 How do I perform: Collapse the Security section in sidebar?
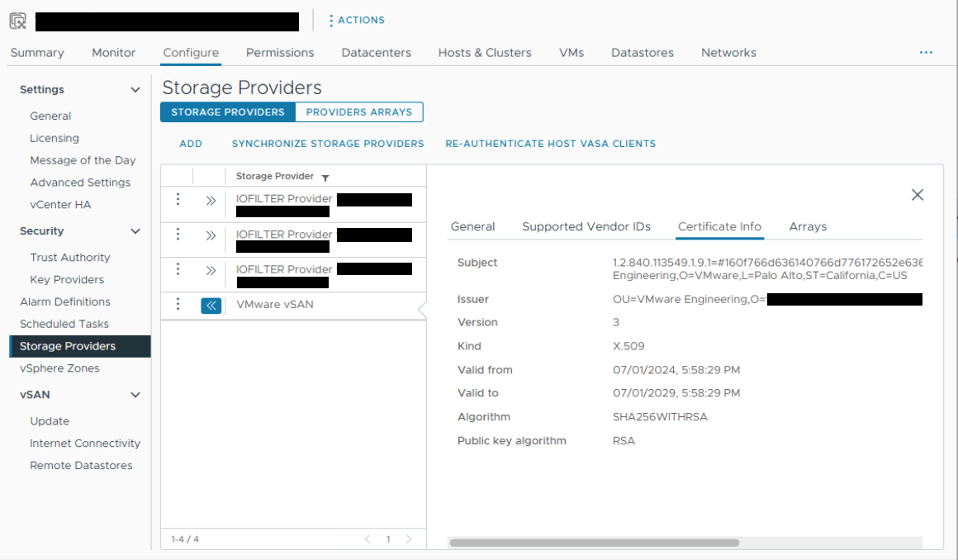click(x=135, y=232)
